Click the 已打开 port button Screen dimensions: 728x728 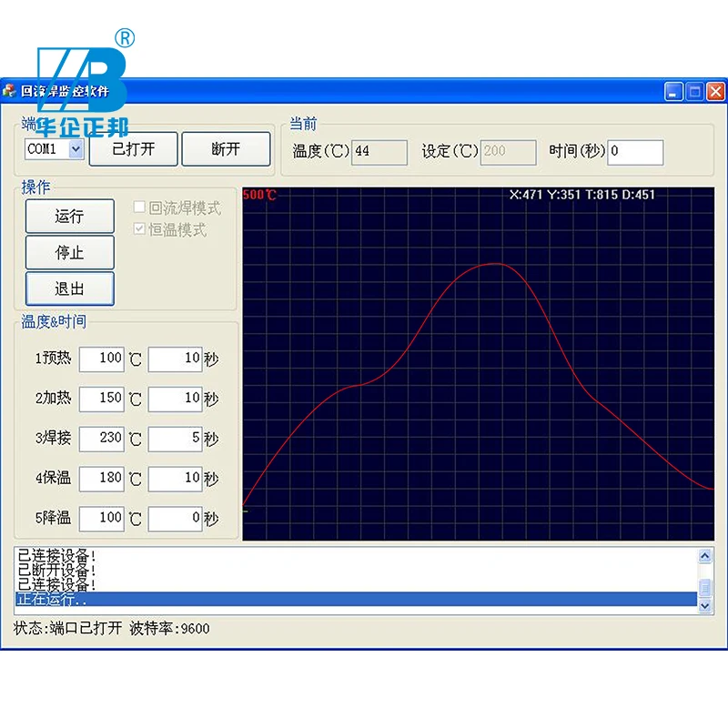click(133, 149)
